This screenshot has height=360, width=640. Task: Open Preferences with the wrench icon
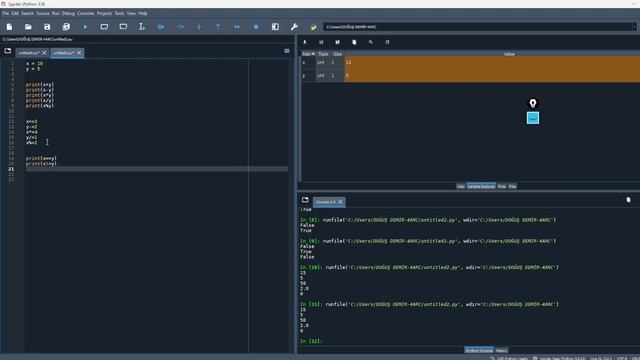[x=294, y=27]
